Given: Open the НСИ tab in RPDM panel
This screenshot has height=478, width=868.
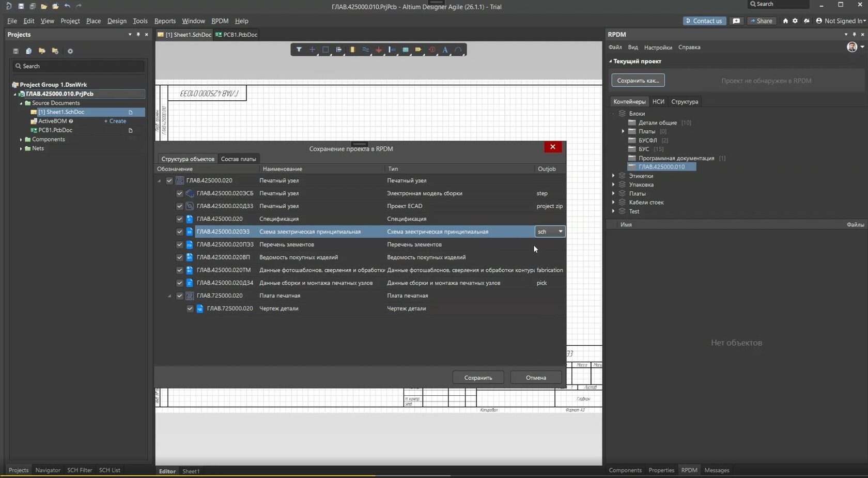Looking at the screenshot, I should [x=658, y=101].
